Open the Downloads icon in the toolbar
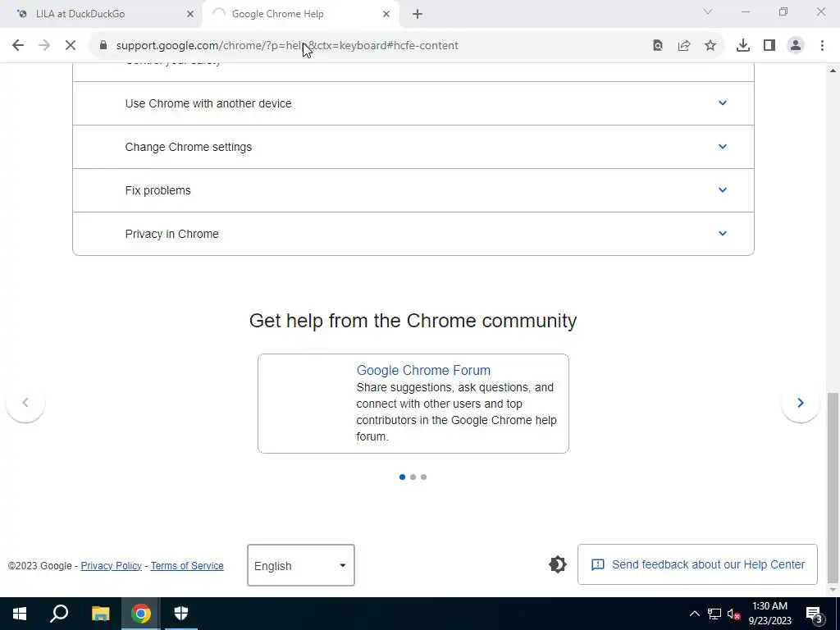This screenshot has width=840, height=630. (743, 46)
